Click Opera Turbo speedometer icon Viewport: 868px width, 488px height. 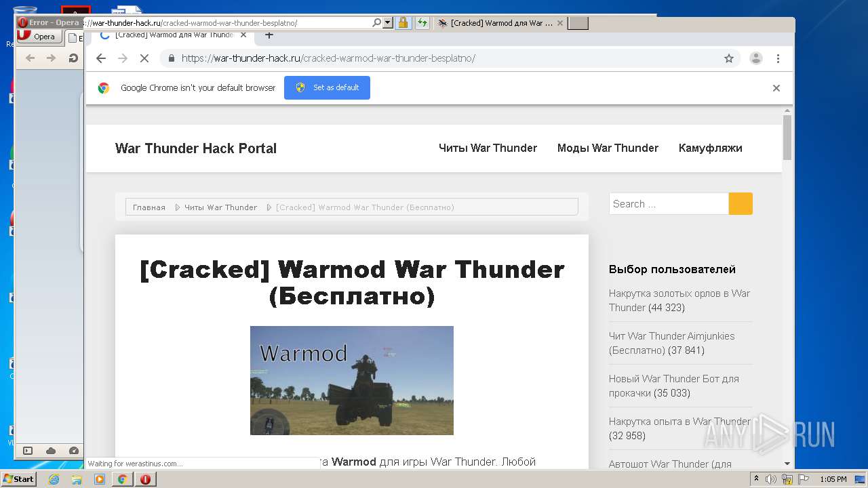[x=74, y=451]
